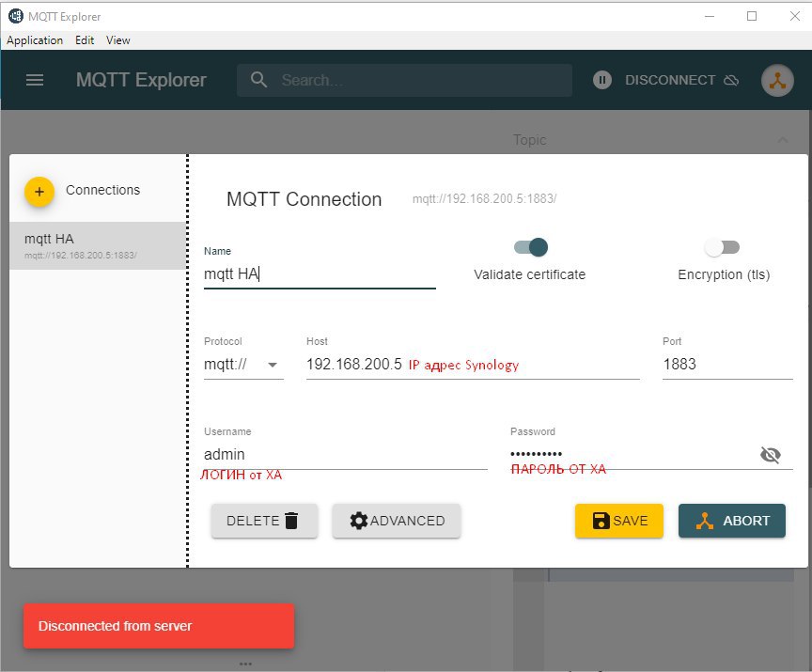Select the mqtt HA connection entry
Image resolution: width=812 pixels, height=672 pixels.
pyautogui.click(x=98, y=245)
